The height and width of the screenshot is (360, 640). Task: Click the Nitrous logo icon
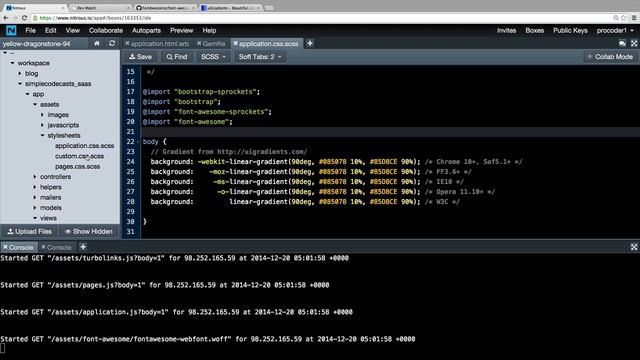click(11, 31)
